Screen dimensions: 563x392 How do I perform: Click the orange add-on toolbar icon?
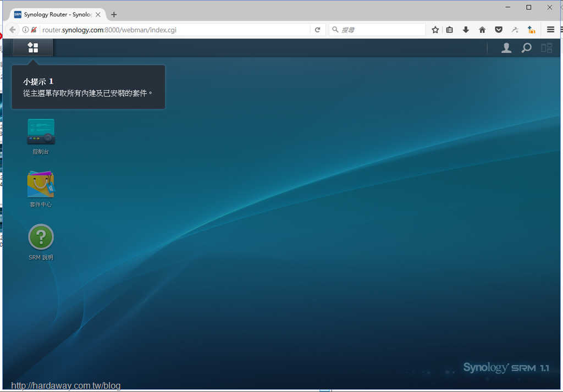pos(532,30)
